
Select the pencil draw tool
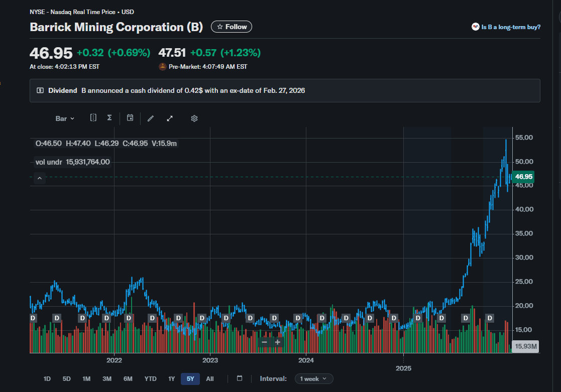coord(151,118)
